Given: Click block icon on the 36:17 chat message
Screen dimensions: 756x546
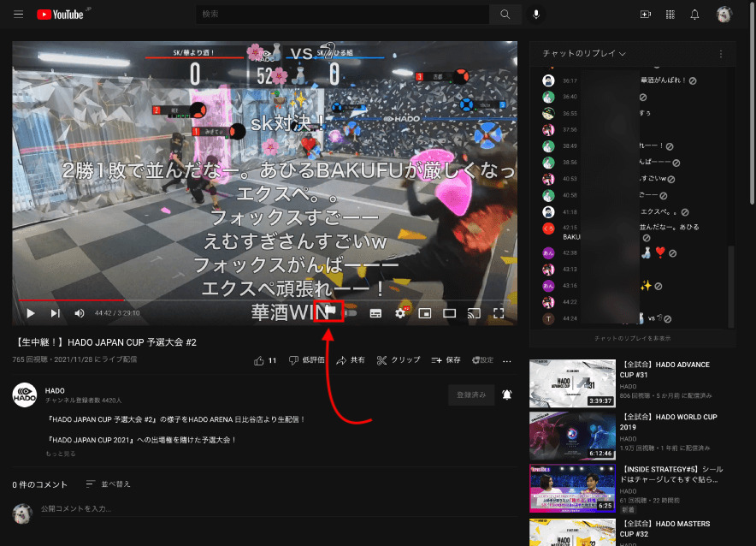Looking at the screenshot, I should (693, 81).
